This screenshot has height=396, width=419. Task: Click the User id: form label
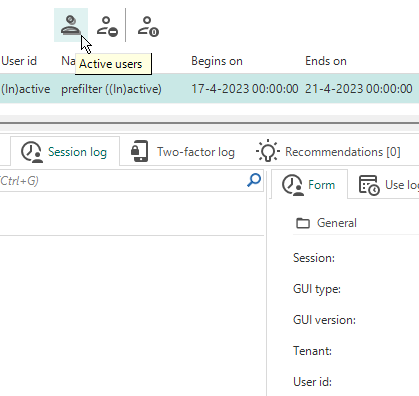tap(312, 382)
